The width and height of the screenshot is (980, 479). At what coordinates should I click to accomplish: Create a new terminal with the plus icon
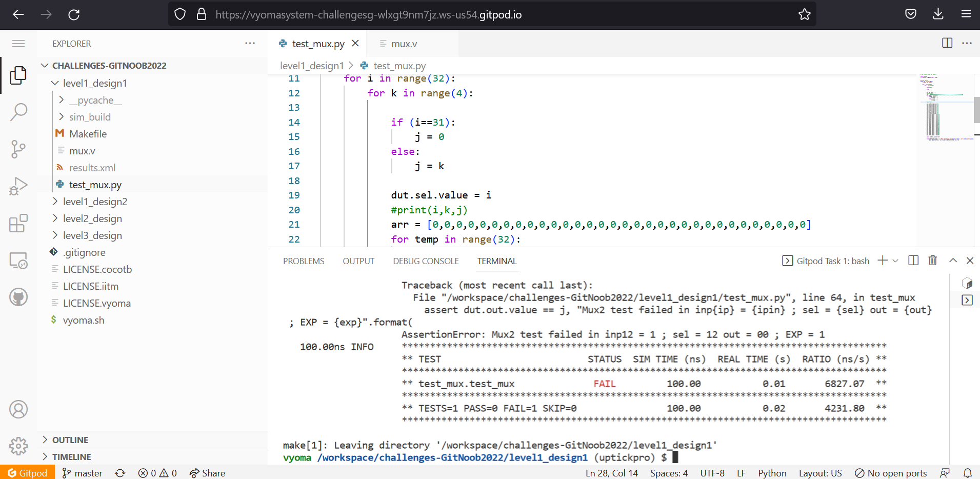click(x=883, y=261)
